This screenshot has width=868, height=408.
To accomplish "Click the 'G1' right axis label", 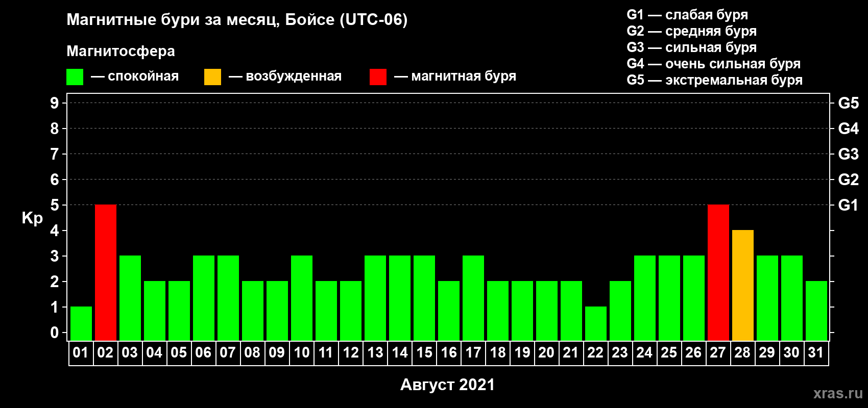I will point(849,205).
